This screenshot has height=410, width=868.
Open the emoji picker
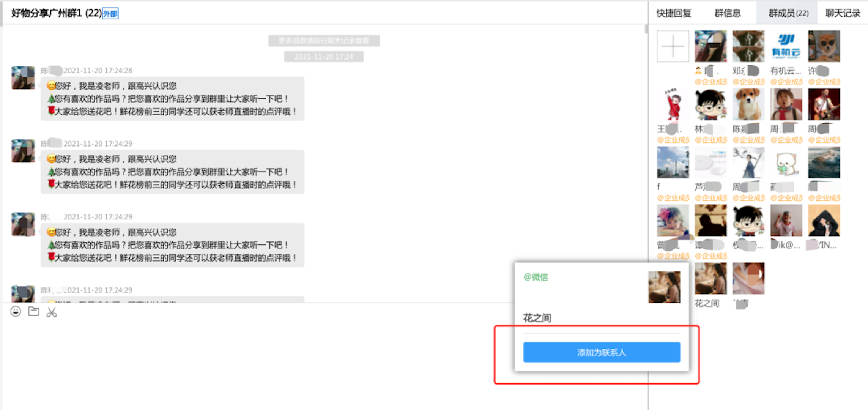point(16,312)
